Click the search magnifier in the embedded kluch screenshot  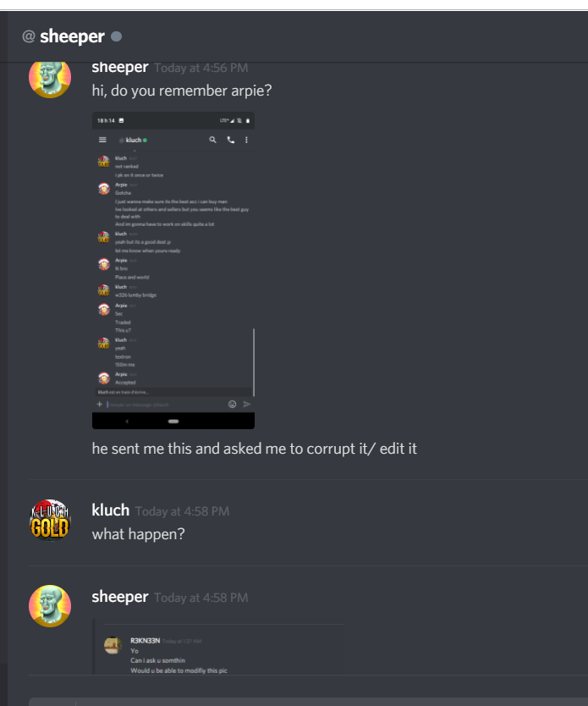click(x=213, y=140)
